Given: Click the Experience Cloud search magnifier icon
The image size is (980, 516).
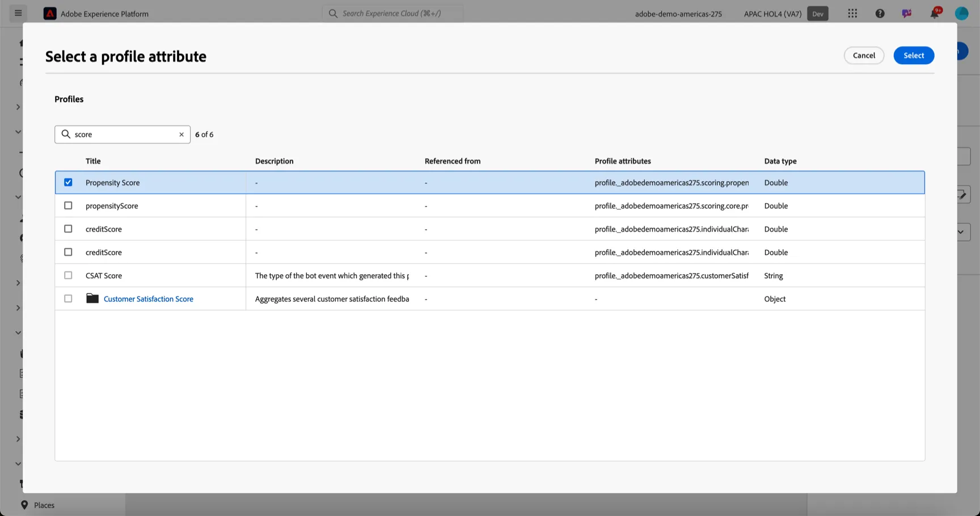Looking at the screenshot, I should point(333,14).
